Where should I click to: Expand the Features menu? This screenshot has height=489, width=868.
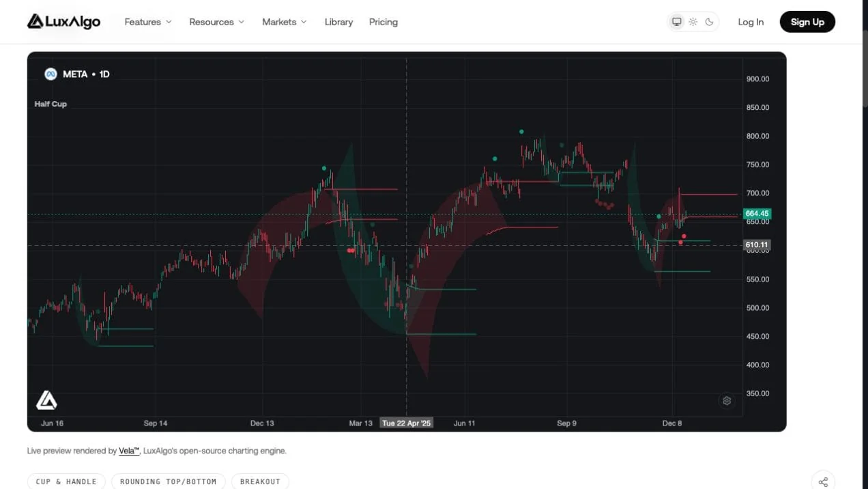click(148, 22)
